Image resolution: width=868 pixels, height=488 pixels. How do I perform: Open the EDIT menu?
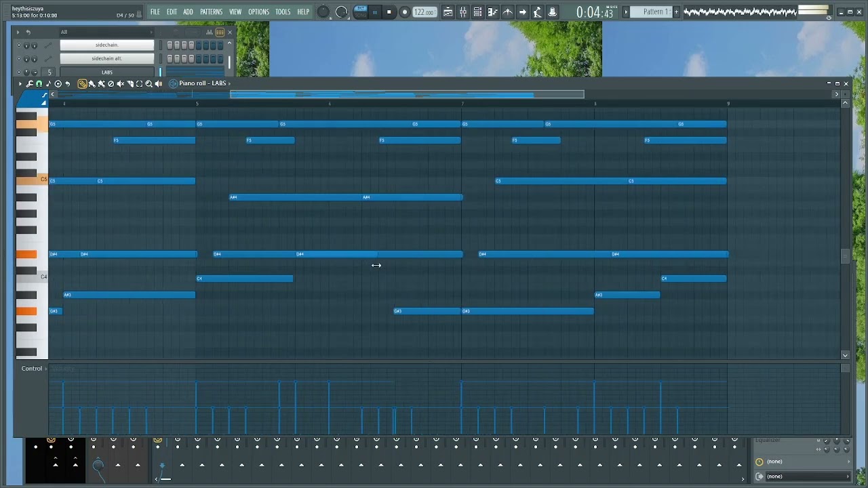click(172, 12)
